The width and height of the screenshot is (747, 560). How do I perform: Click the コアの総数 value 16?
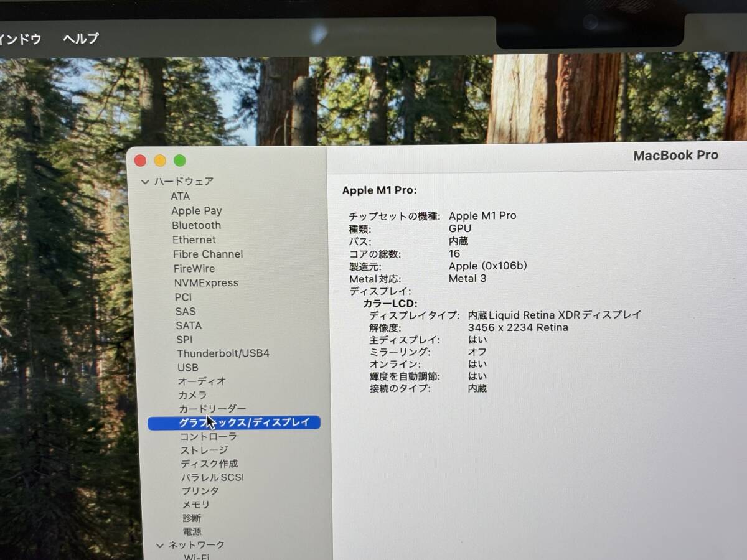tap(454, 254)
